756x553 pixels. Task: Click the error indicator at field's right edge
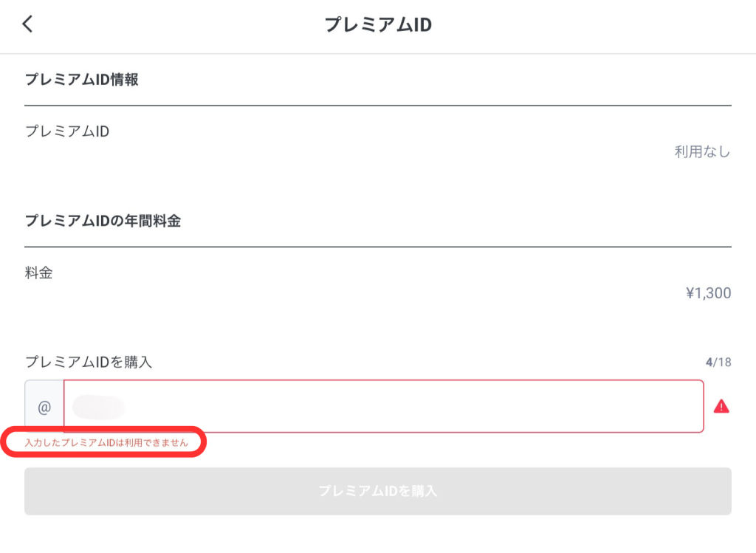722,405
